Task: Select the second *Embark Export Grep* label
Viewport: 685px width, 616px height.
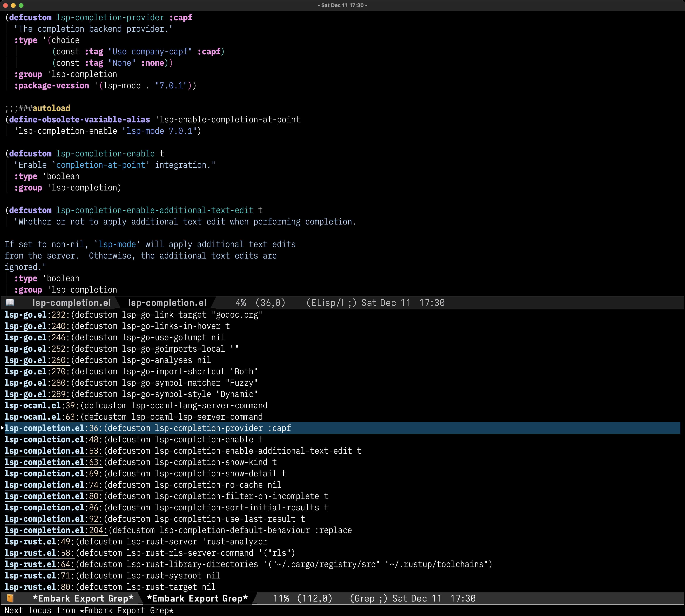Action: coord(197,598)
